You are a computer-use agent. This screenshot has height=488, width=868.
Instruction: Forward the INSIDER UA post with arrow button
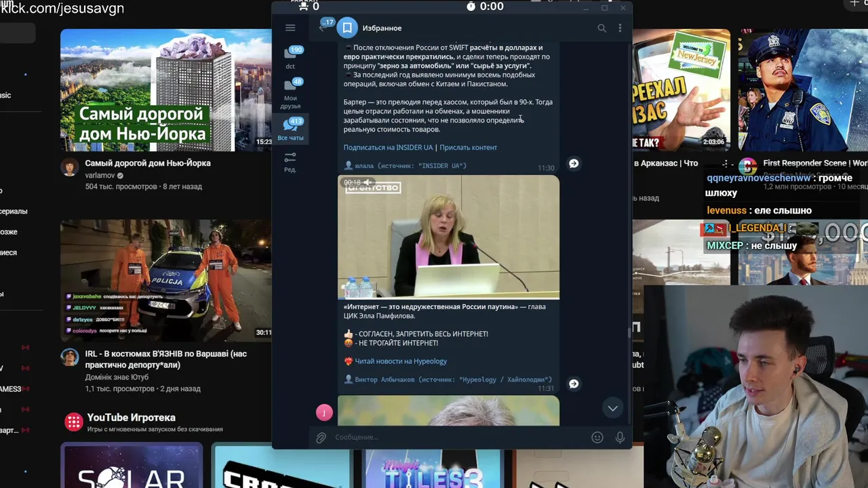tap(574, 163)
